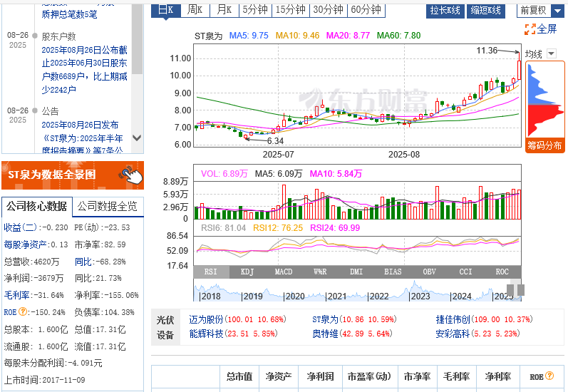568x392 pixels.
Task: Open the 安彩高科 stock link
Action: (x=453, y=334)
